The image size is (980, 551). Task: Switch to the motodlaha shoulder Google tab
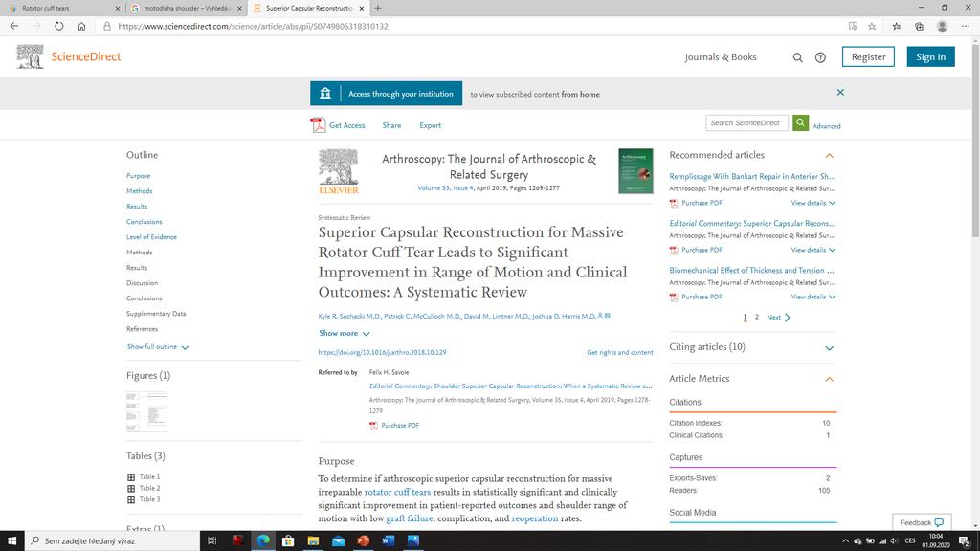pyautogui.click(x=187, y=8)
